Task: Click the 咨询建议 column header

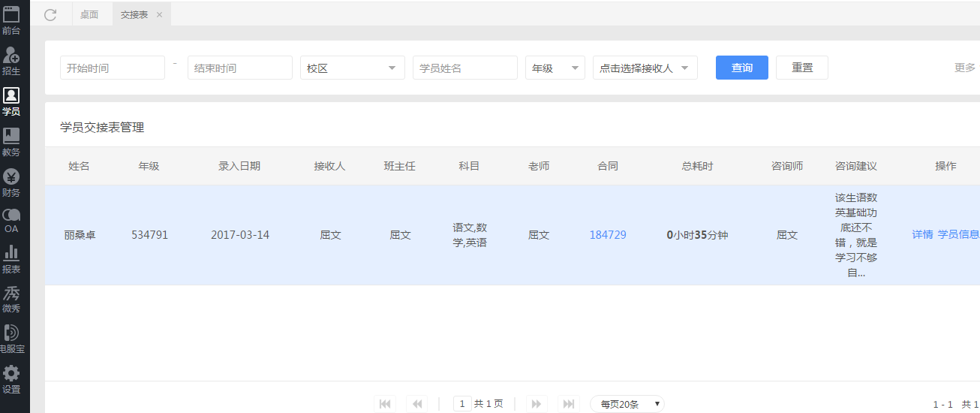Action: point(856,166)
